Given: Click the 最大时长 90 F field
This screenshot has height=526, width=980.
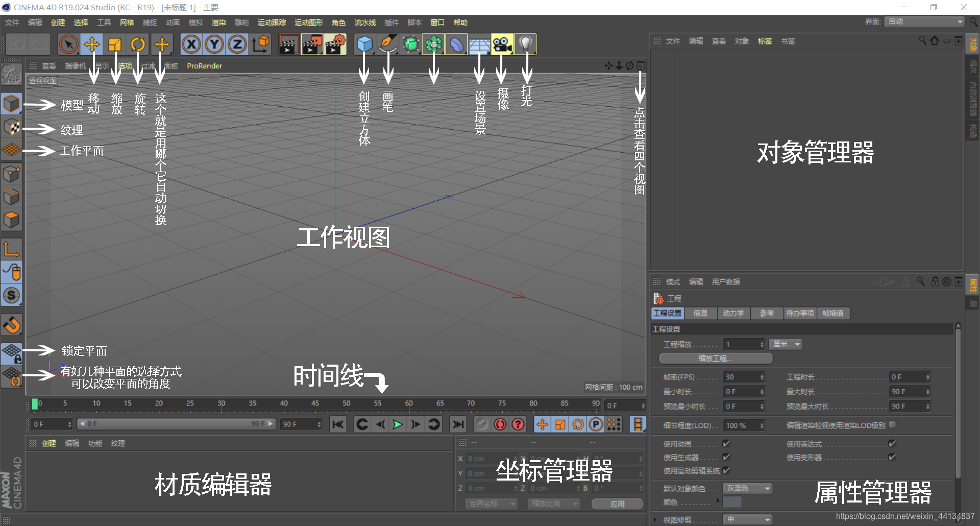Looking at the screenshot, I should pos(910,392).
